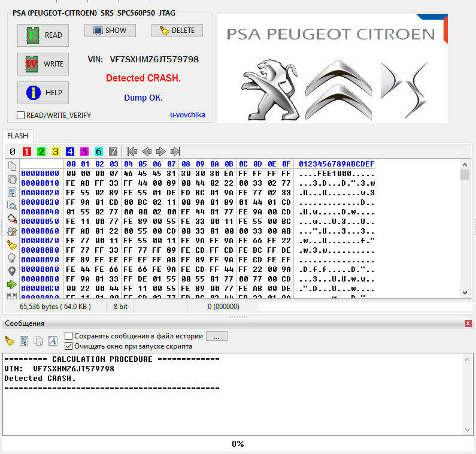
Task: Click the find-and-replace pencil icon in sidebar
Action: coord(12,232)
